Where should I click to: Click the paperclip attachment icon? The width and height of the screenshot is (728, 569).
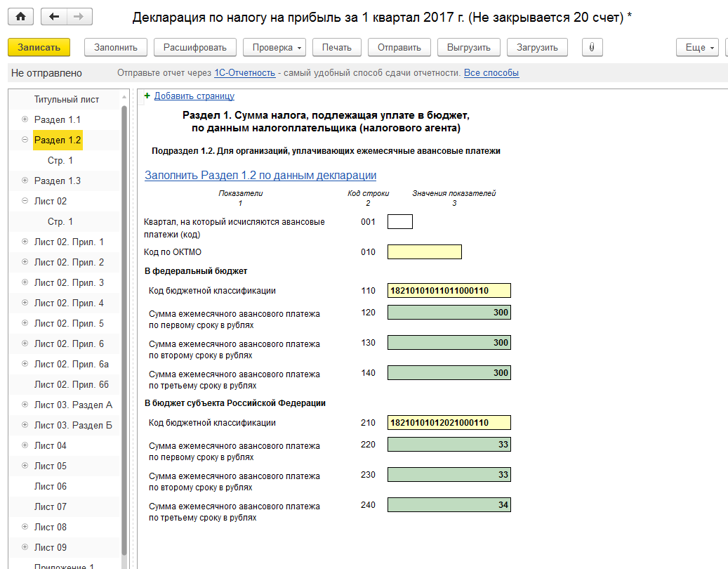point(592,47)
